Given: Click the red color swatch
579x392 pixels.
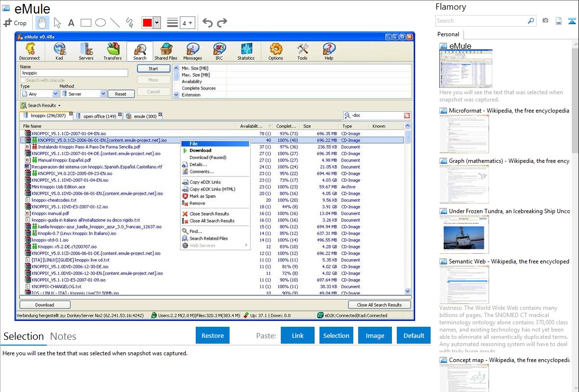Looking at the screenshot, I should tap(147, 23).
